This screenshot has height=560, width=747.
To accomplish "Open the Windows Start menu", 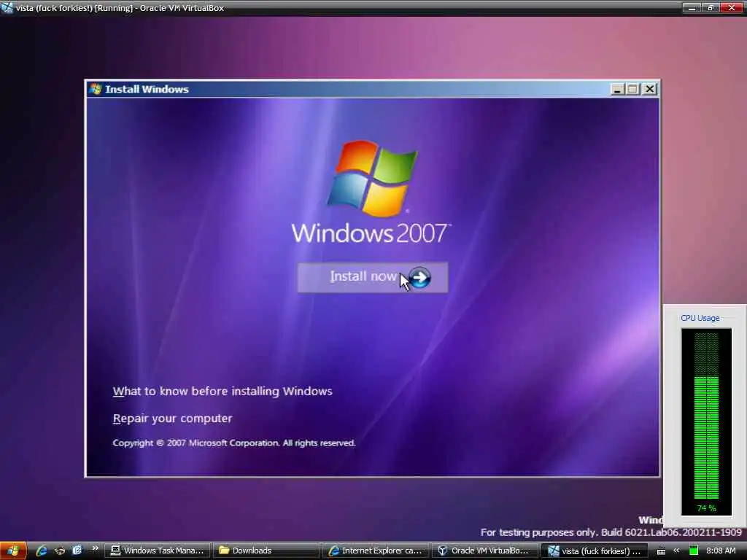I will click(x=13, y=551).
